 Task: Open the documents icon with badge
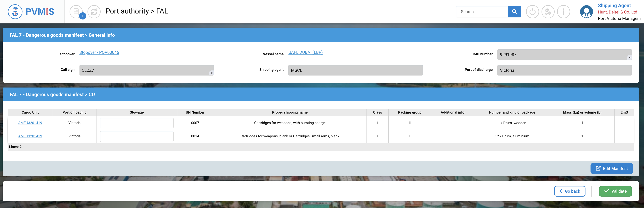pos(76,12)
